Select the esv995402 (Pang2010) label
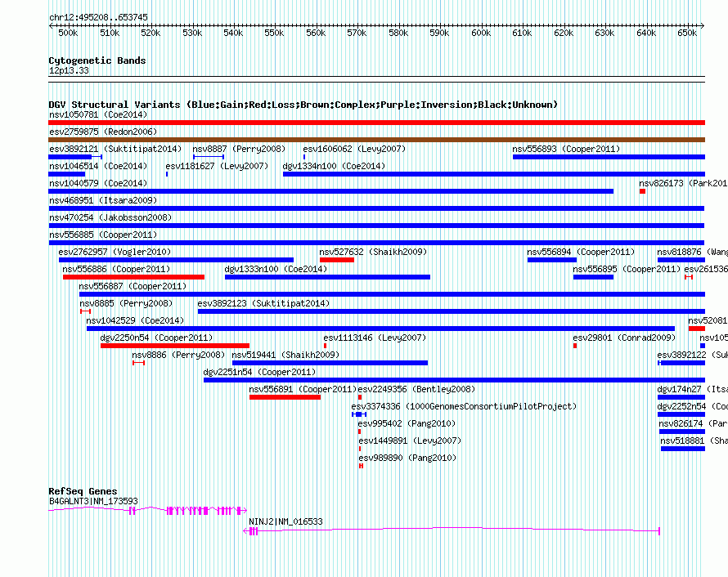The width and height of the screenshot is (728, 577). coord(407,423)
